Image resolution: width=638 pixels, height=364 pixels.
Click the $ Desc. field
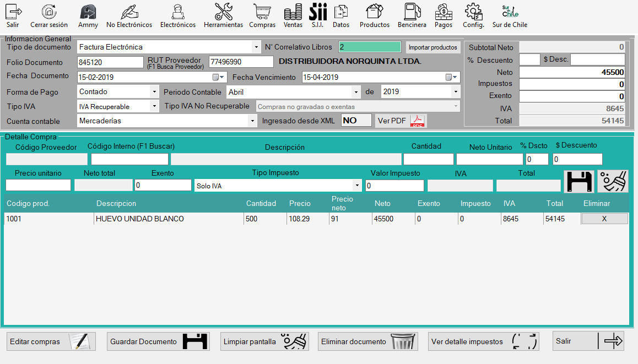597,60
